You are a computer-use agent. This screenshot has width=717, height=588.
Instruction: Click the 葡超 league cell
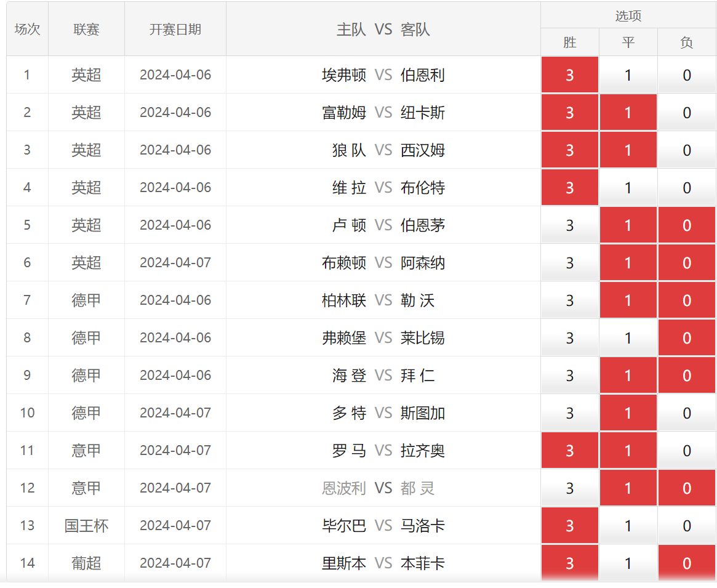[x=86, y=563]
